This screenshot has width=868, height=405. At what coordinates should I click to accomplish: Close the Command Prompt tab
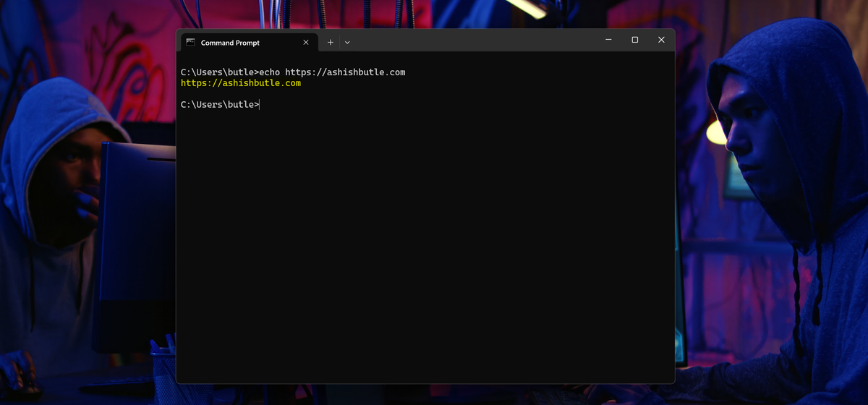[x=305, y=43]
